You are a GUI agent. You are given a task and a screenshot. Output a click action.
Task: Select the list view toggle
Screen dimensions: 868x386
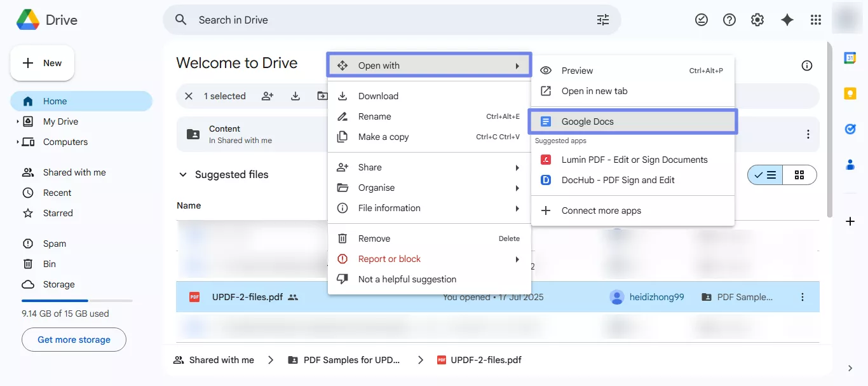765,174
